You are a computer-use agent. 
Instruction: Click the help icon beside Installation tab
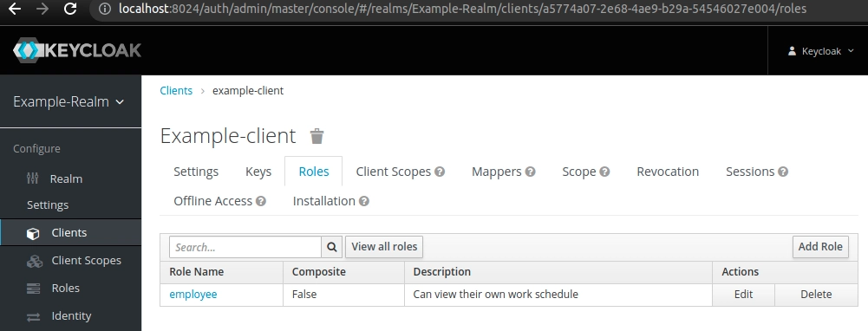click(x=363, y=201)
